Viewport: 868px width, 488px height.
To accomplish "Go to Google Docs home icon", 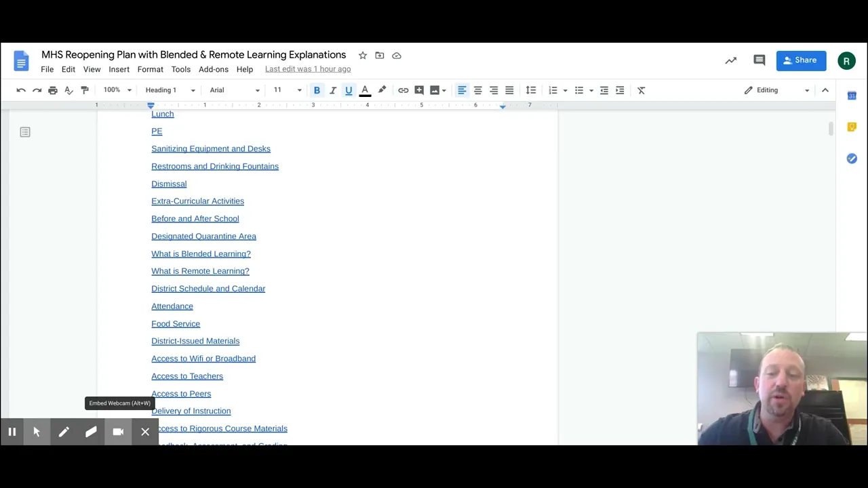I will [x=21, y=60].
